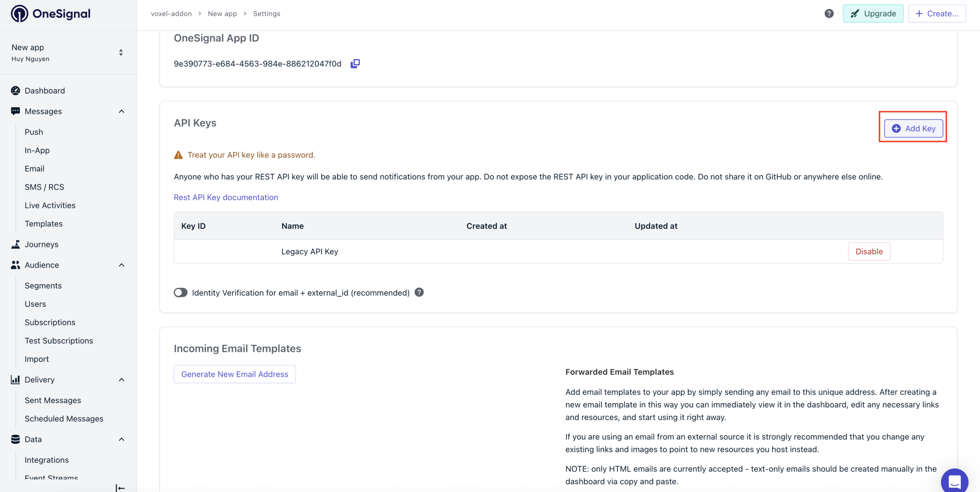Copy the OneSignal App ID
This screenshot has width=980, height=492.
(x=355, y=64)
